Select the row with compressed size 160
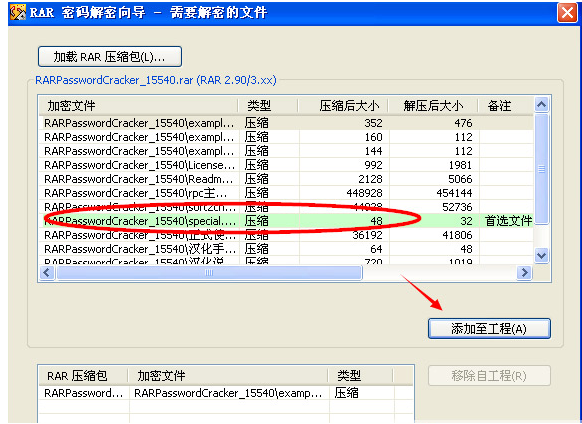 pyautogui.click(x=286, y=137)
